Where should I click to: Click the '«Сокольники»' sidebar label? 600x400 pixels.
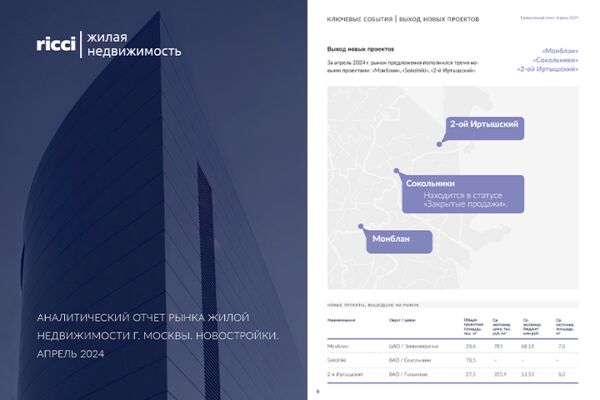pyautogui.click(x=555, y=60)
